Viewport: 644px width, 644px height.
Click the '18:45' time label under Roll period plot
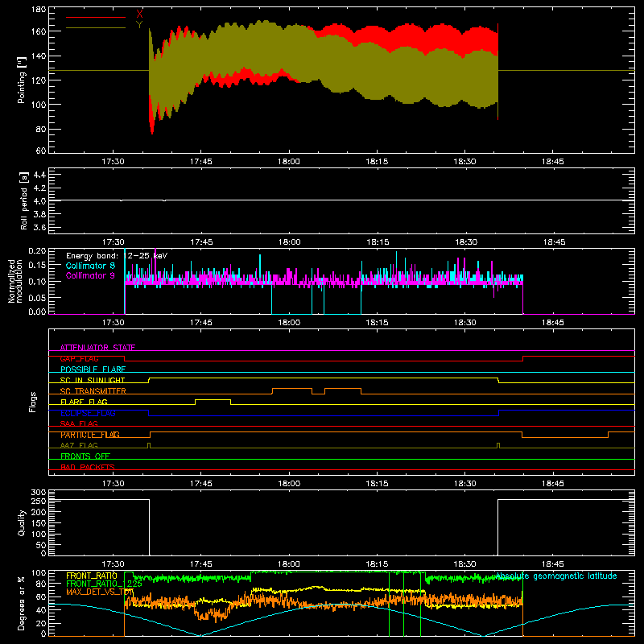[x=554, y=242]
